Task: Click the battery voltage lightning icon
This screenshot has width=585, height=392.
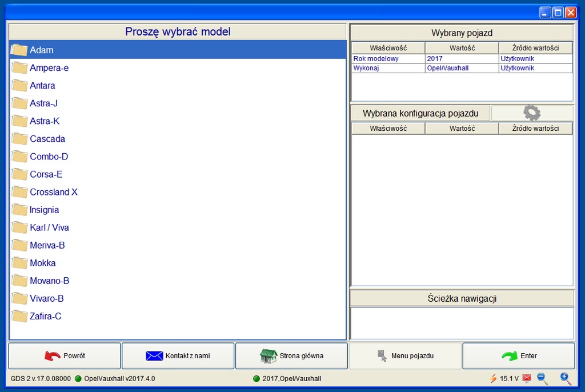Action: click(x=493, y=378)
